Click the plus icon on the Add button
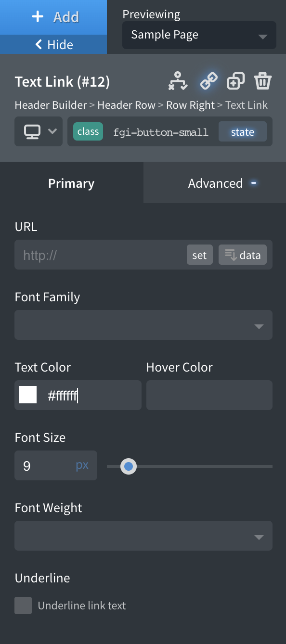Screen dimensions: 286x644 point(38,16)
